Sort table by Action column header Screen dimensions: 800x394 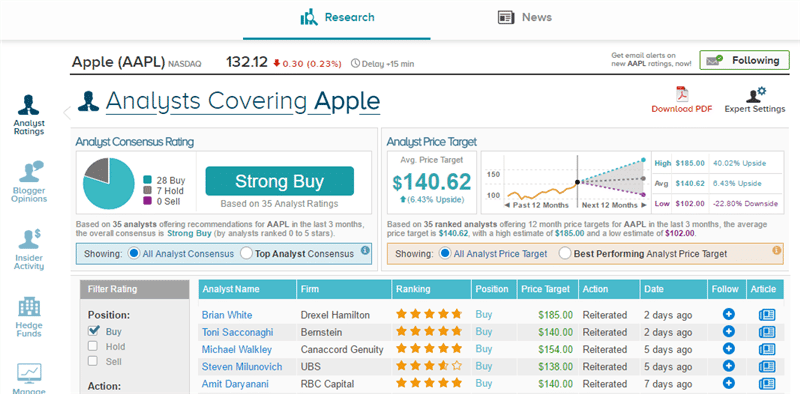(609, 289)
